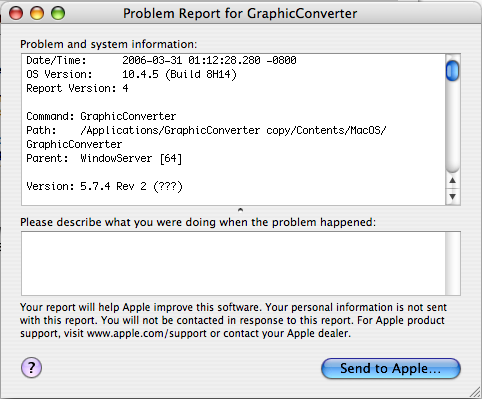The height and width of the screenshot is (399, 482).
Task: Click the scrollbar track below the blue thumb
Action: point(452,127)
